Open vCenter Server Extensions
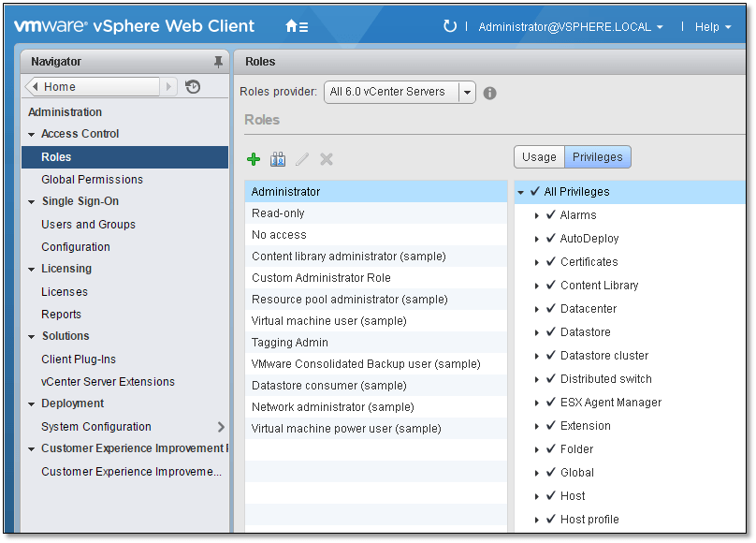 click(x=108, y=381)
